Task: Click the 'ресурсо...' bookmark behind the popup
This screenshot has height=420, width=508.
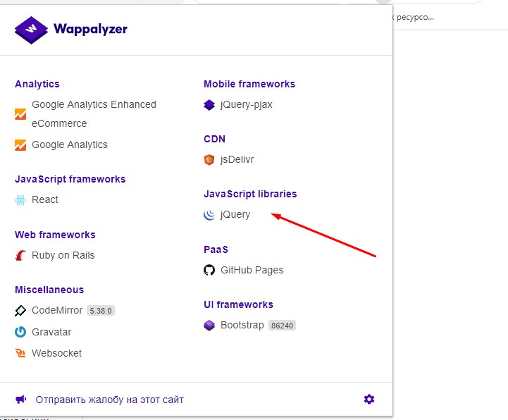Action: point(415,17)
